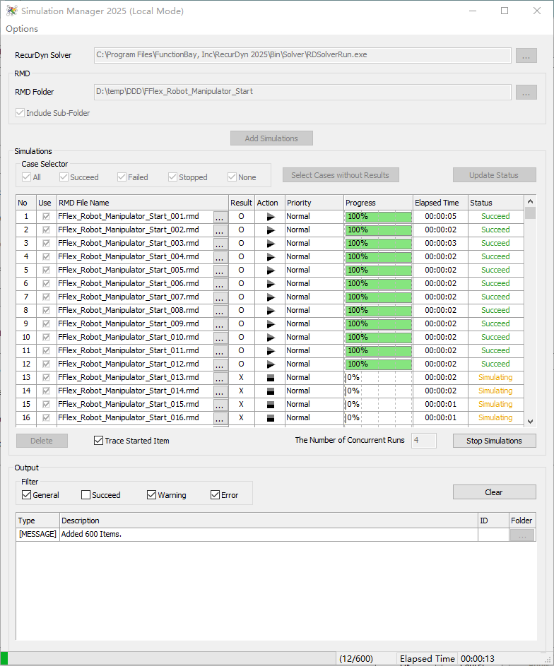Image resolution: width=554 pixels, height=666 pixels.
Task: Open the Options menu
Action: pos(22,29)
